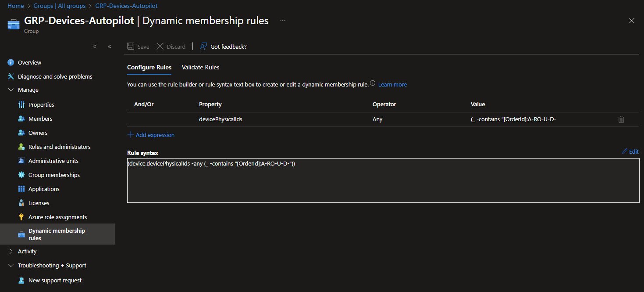This screenshot has height=292, width=644.
Task: Click the Group memberships gear icon
Action: coord(21,175)
